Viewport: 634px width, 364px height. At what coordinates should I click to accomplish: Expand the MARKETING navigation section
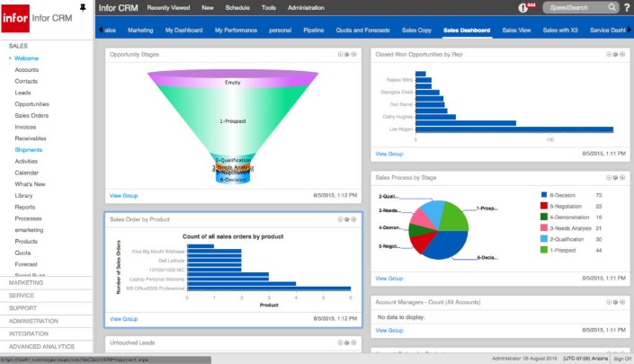pos(27,282)
